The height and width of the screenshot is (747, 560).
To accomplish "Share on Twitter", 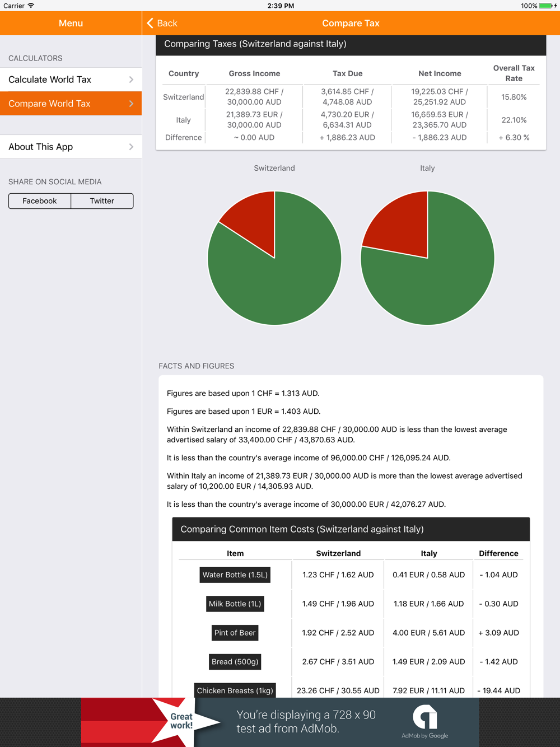I will point(102,201).
